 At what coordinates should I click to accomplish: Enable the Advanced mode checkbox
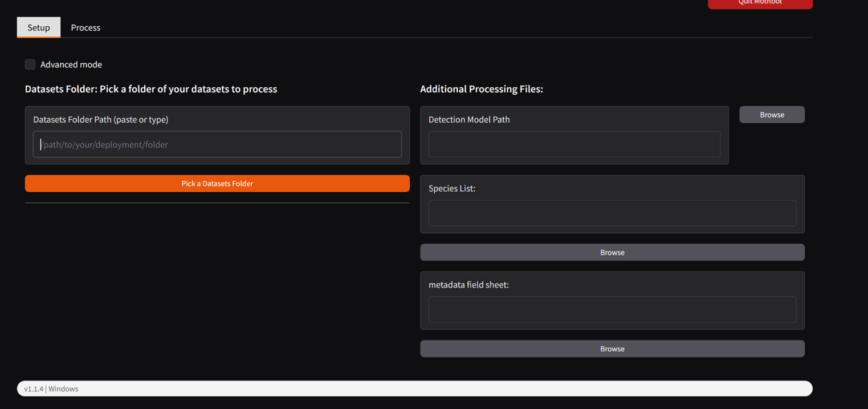[x=30, y=64]
